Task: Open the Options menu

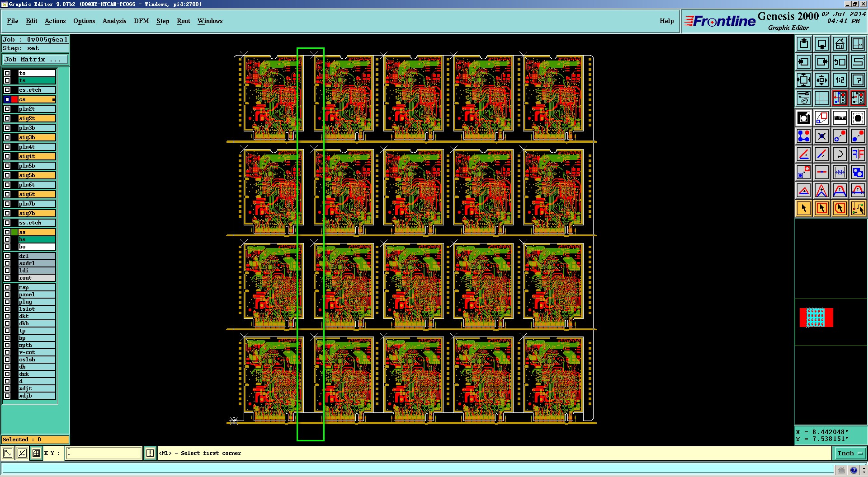Action: (x=84, y=21)
